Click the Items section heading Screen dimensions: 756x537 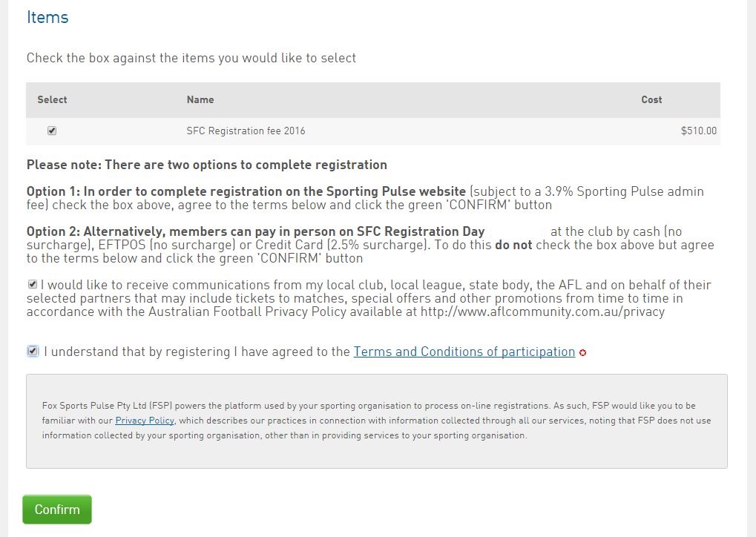pos(47,17)
